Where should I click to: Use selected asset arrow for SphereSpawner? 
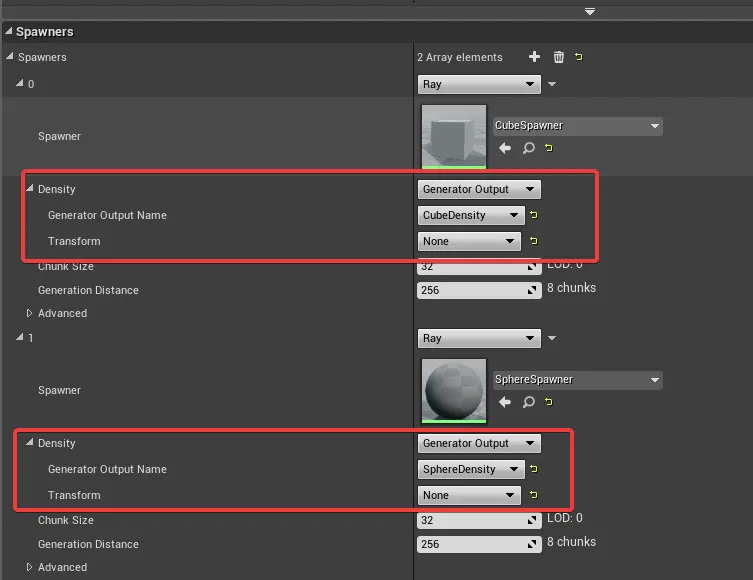[x=505, y=402]
